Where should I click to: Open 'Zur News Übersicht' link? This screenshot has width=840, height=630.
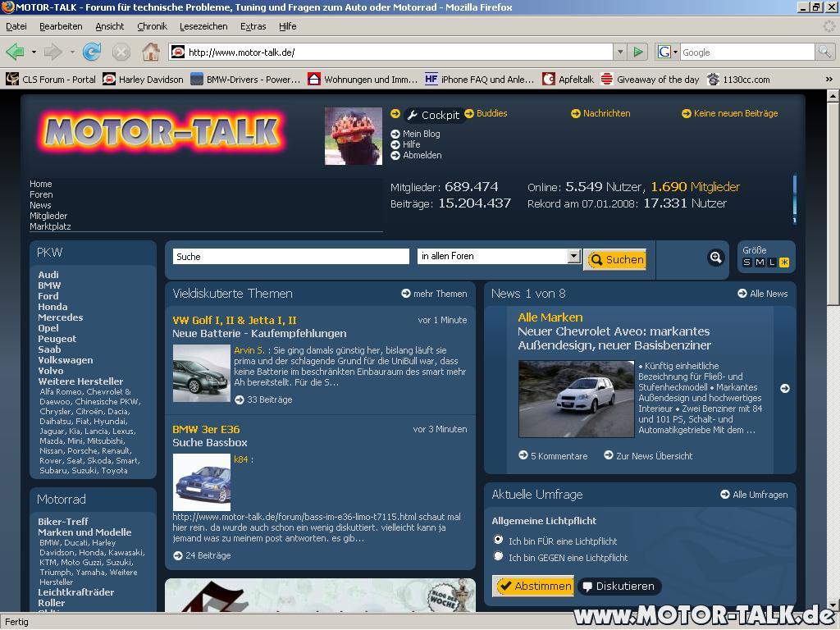coord(648,456)
